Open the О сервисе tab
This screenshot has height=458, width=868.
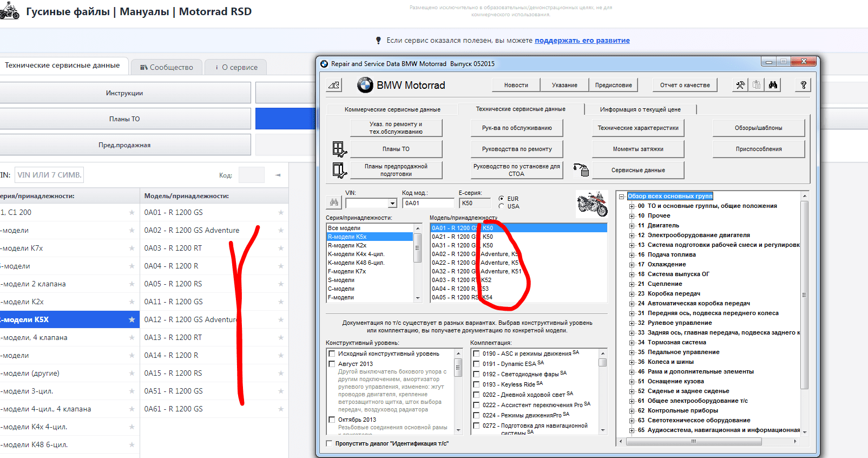pos(236,67)
